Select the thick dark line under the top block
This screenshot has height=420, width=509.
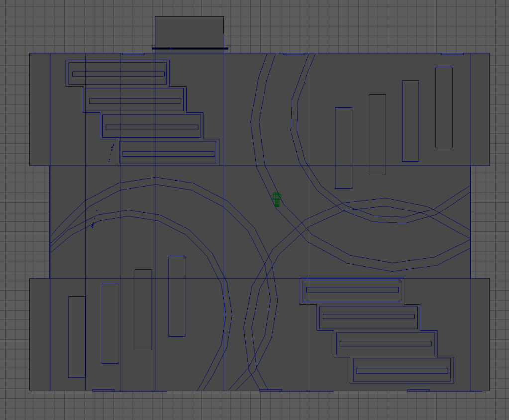pos(190,49)
